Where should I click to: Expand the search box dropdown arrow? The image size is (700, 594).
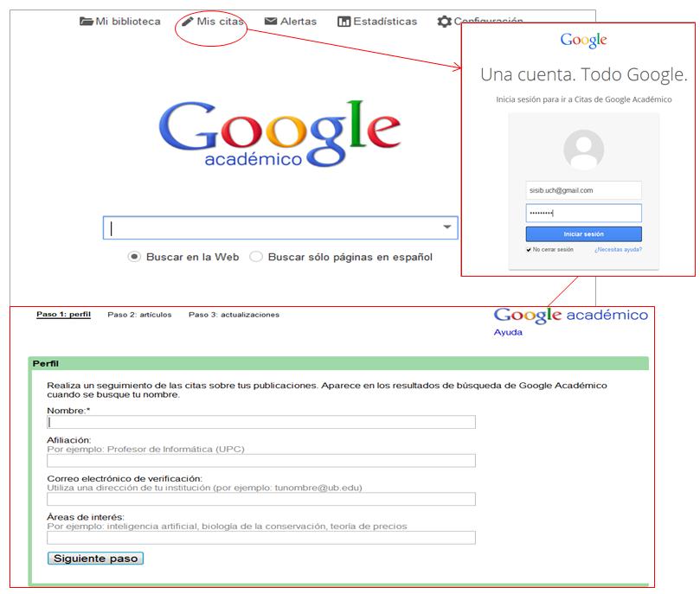click(x=447, y=227)
